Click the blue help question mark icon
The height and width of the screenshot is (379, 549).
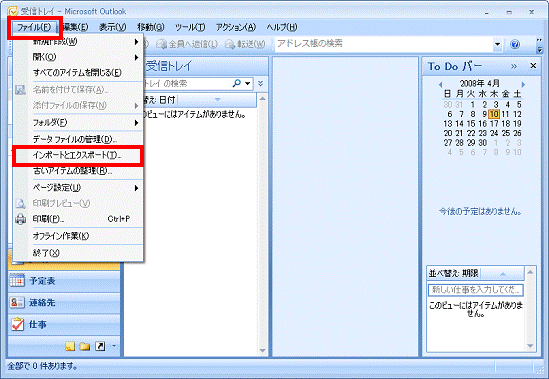point(515,44)
